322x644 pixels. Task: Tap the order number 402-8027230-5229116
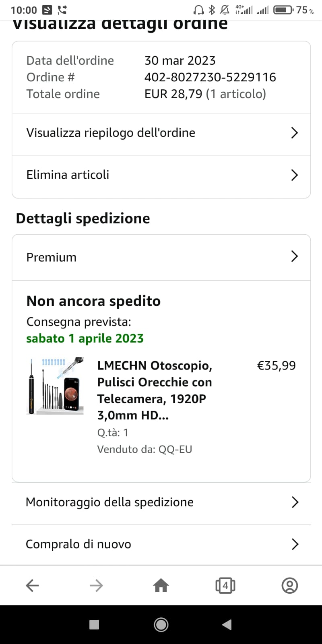coord(210,77)
